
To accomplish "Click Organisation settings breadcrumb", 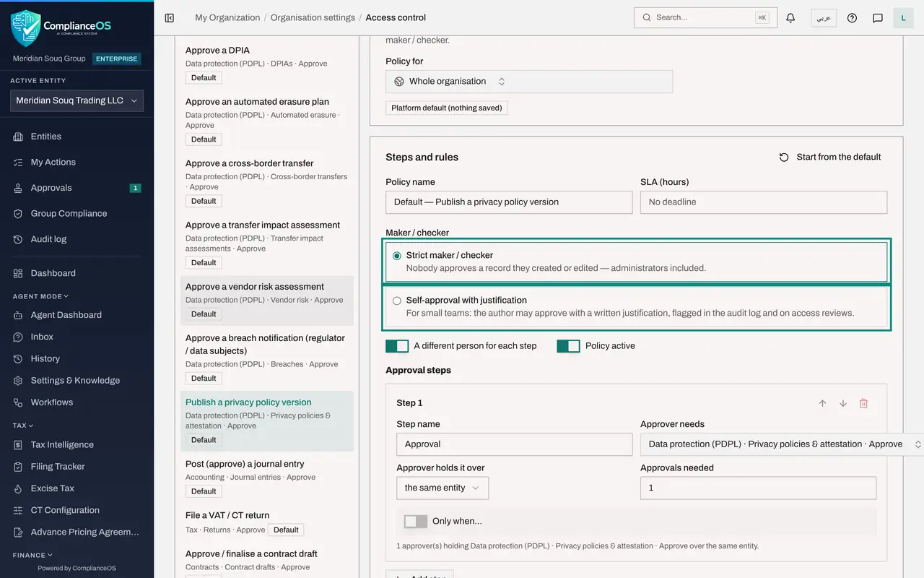I will point(313,17).
